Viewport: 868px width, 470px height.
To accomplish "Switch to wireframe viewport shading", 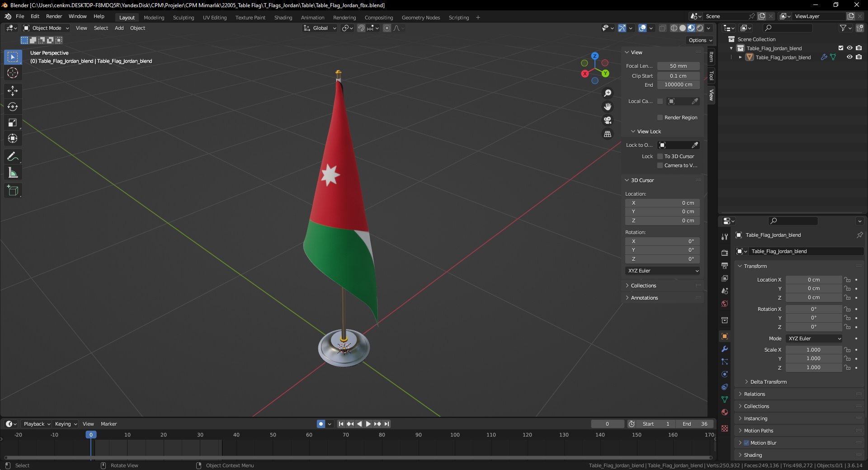I will 674,28.
